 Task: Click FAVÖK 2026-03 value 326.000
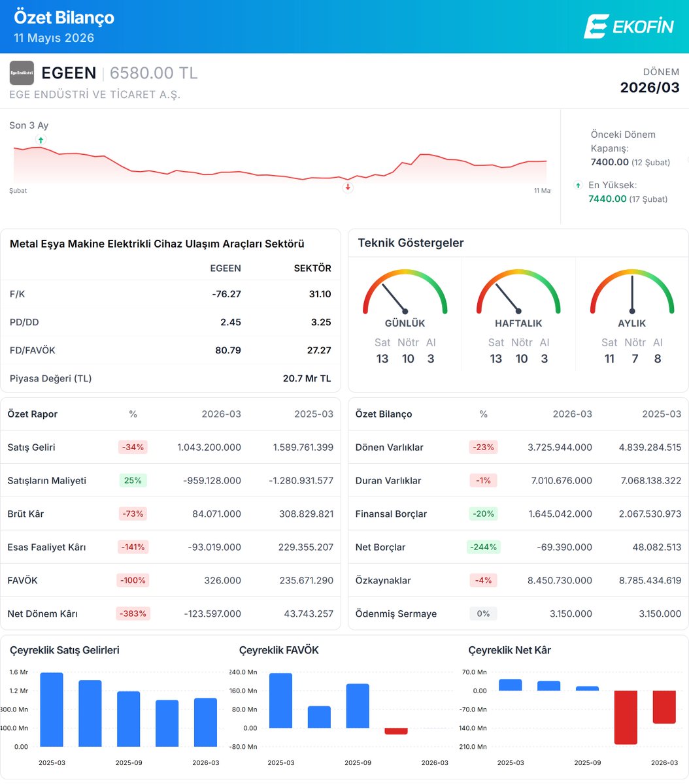tap(223, 580)
